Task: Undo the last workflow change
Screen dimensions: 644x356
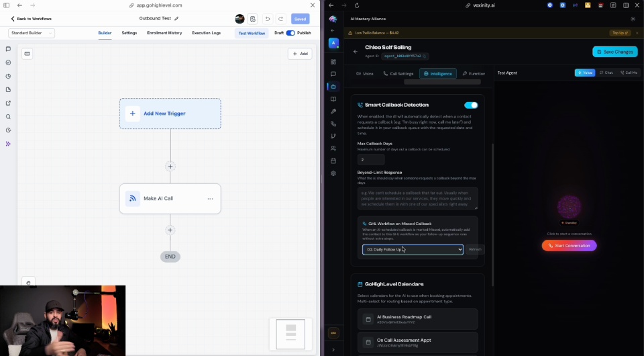Action: [x=268, y=19]
